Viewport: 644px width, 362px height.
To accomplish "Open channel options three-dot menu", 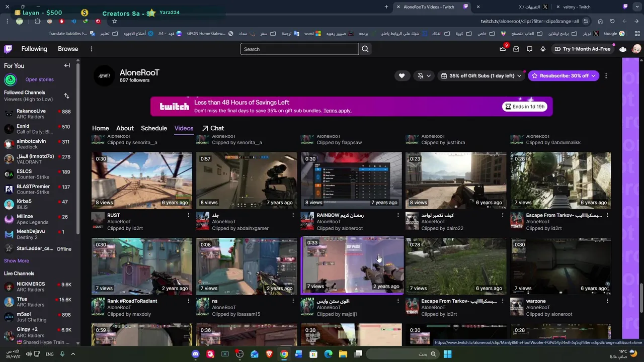I will 606,75.
